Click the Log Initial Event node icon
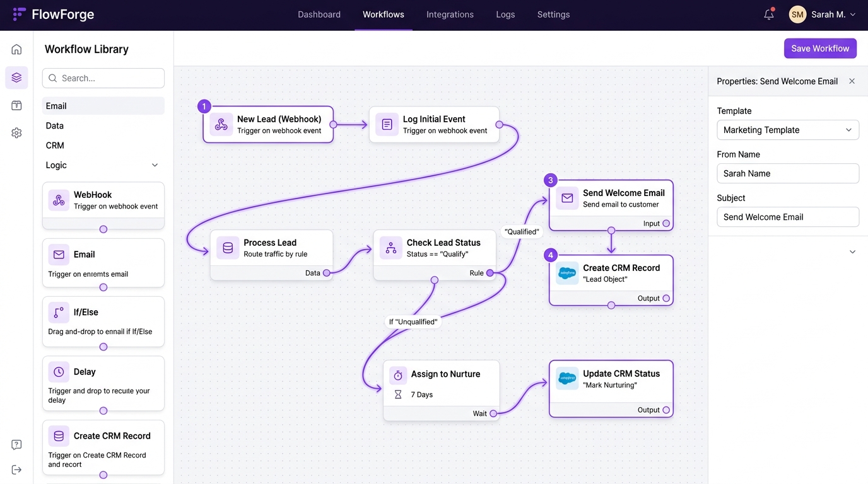 pyautogui.click(x=387, y=124)
